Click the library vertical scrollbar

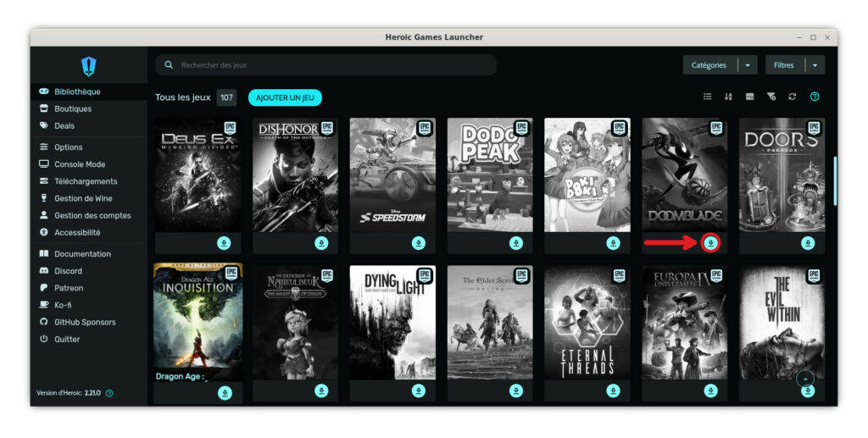[x=834, y=180]
